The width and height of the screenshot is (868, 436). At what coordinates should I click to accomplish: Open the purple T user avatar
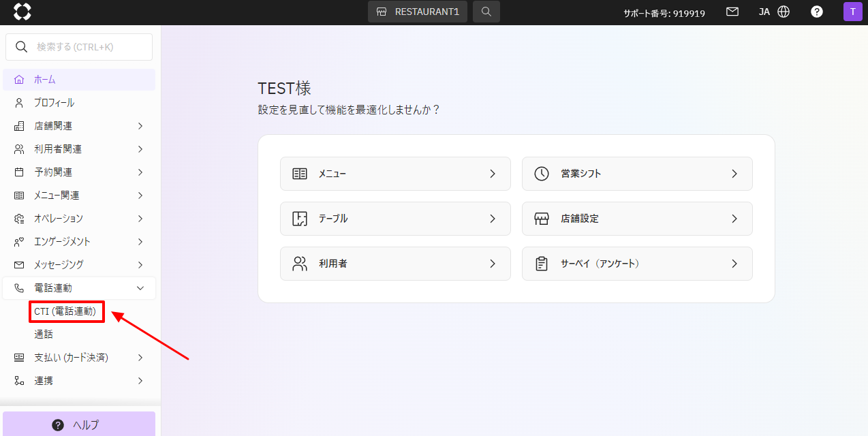(852, 12)
